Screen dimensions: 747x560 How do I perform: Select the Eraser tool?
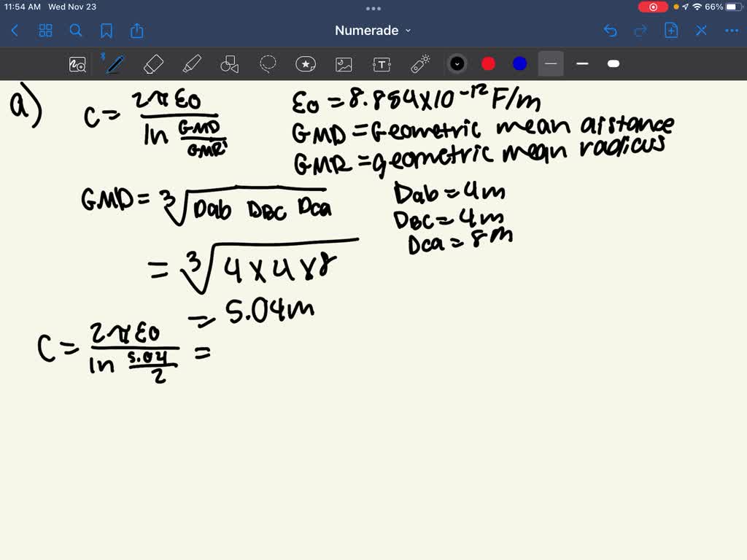[153, 64]
